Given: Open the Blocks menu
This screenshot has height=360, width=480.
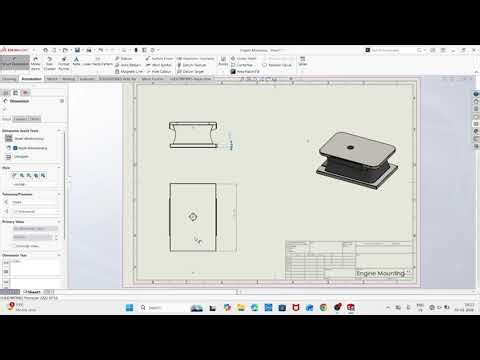Looking at the screenshot, I should 223,61.
